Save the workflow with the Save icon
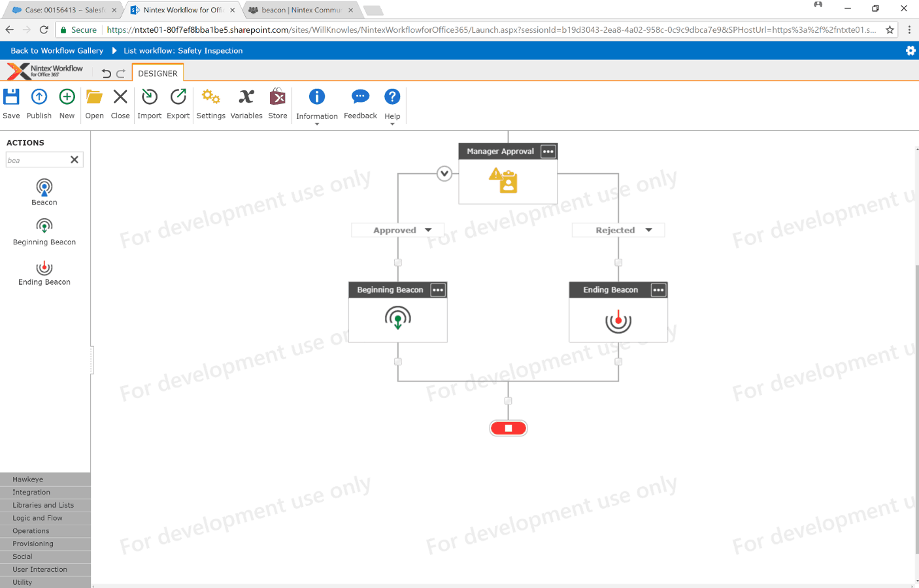919x588 pixels. 11,104
